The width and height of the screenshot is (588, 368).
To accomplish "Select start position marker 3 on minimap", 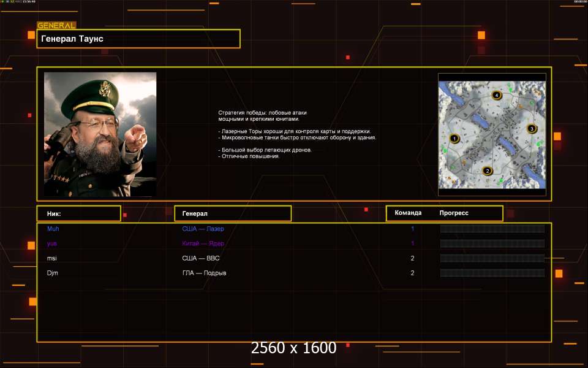I will click(x=531, y=129).
